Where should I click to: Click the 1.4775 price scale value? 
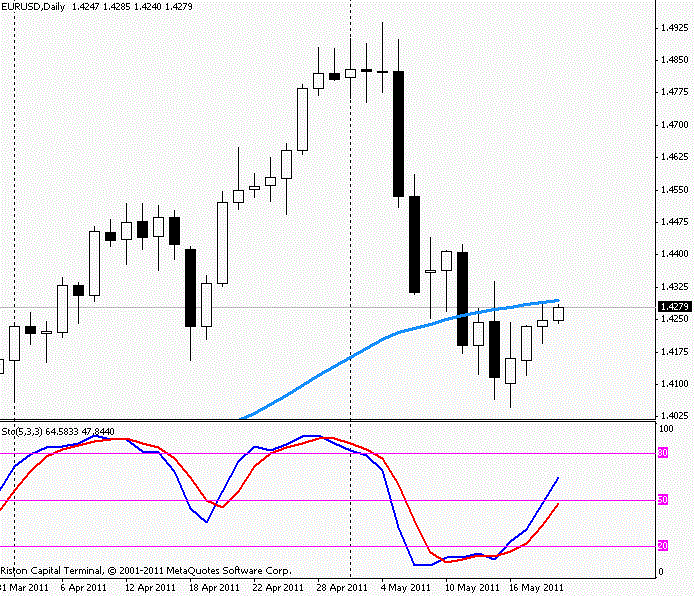(x=675, y=92)
